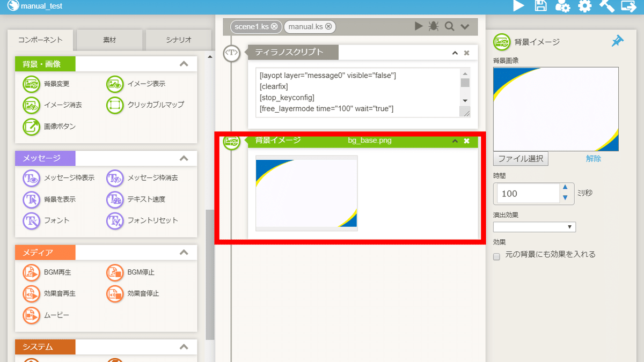
Task: Collapse the 背景・画像 section
Action: (184, 64)
